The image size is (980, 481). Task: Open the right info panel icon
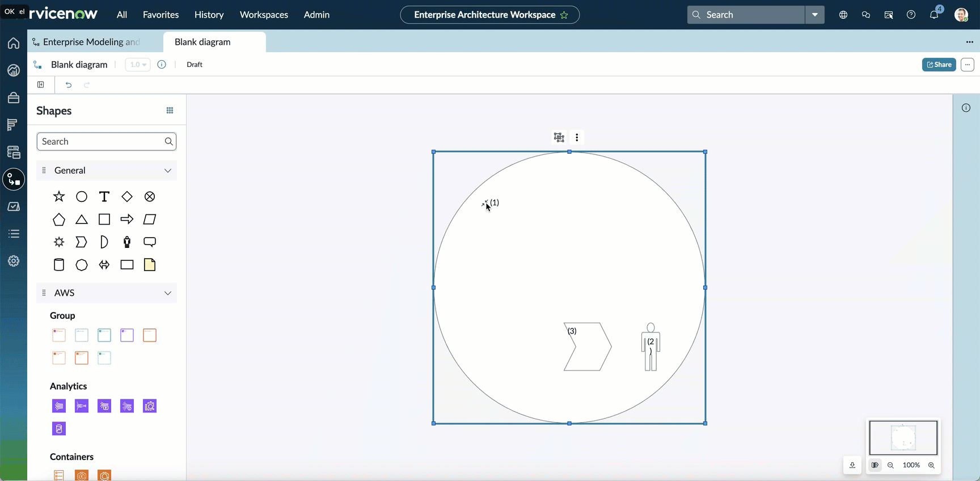coord(966,108)
